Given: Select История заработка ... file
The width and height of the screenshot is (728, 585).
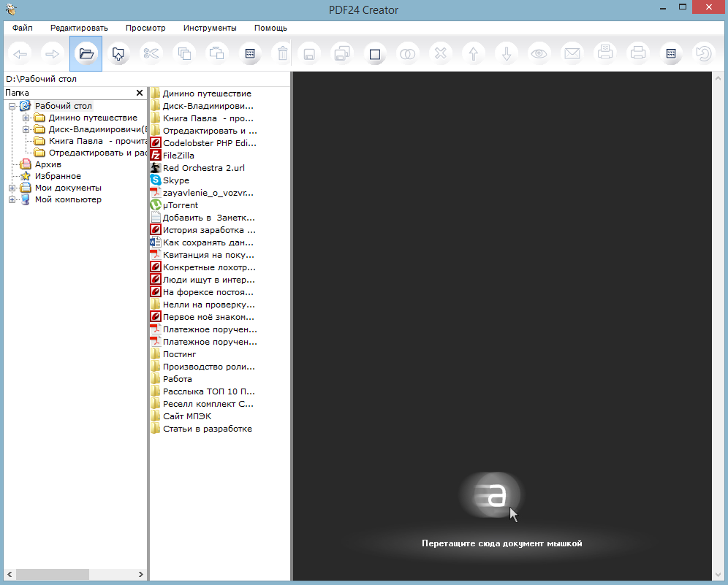Looking at the screenshot, I should (x=203, y=230).
